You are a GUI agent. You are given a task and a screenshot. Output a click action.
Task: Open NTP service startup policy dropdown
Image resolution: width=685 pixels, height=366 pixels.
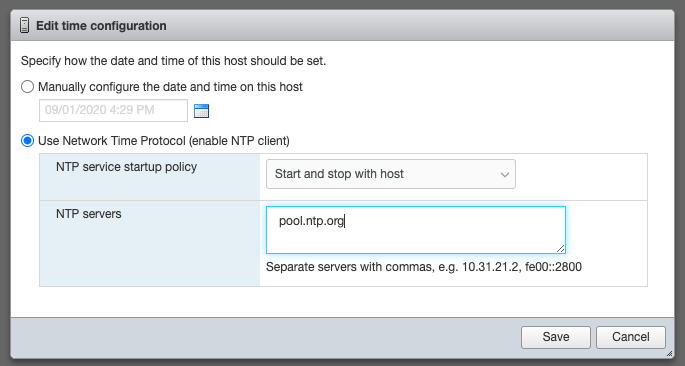pyautogui.click(x=391, y=174)
